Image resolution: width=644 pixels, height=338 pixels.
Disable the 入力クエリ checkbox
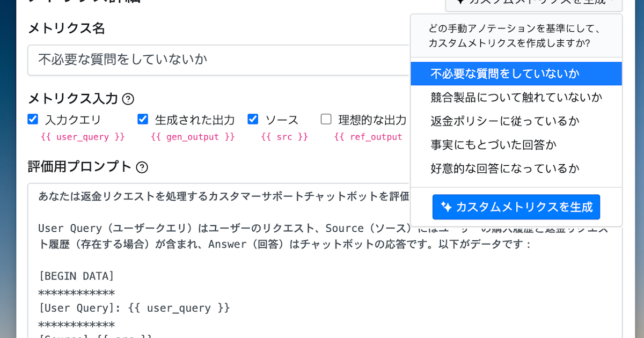coord(32,119)
